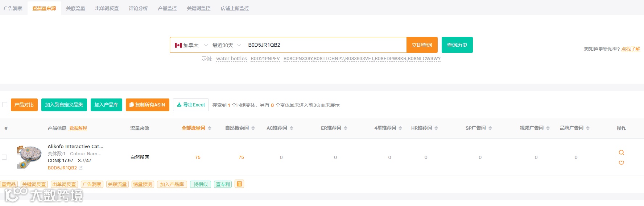The image size is (644, 206).
Task: Click the 查竞品 tag button
Action: [9, 184]
